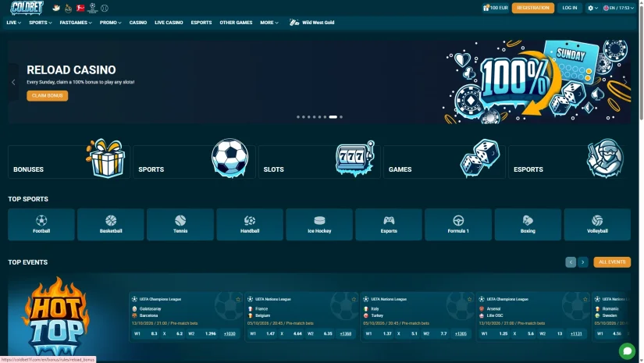Select the first banner carousel dot
Screen dimensions: 644x363
(298, 117)
